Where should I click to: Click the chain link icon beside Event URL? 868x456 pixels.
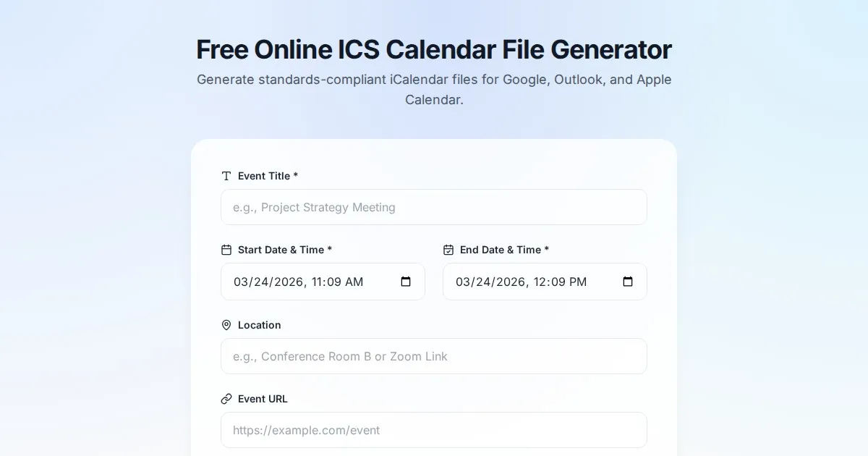click(226, 399)
